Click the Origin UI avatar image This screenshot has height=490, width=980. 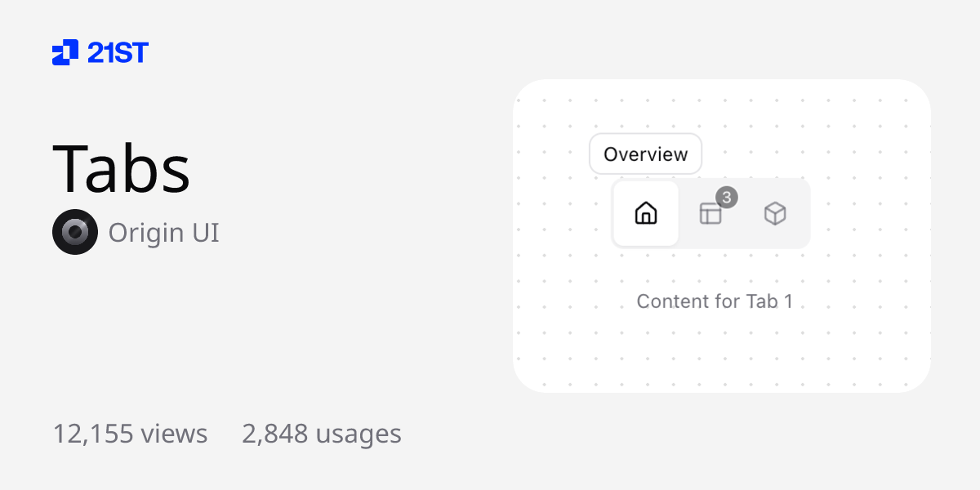coord(75,232)
